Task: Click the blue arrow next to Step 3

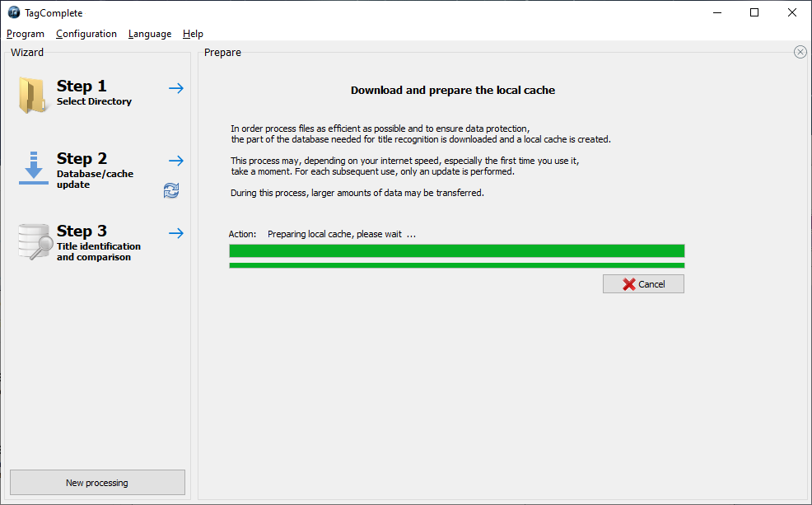Action: 176,234
